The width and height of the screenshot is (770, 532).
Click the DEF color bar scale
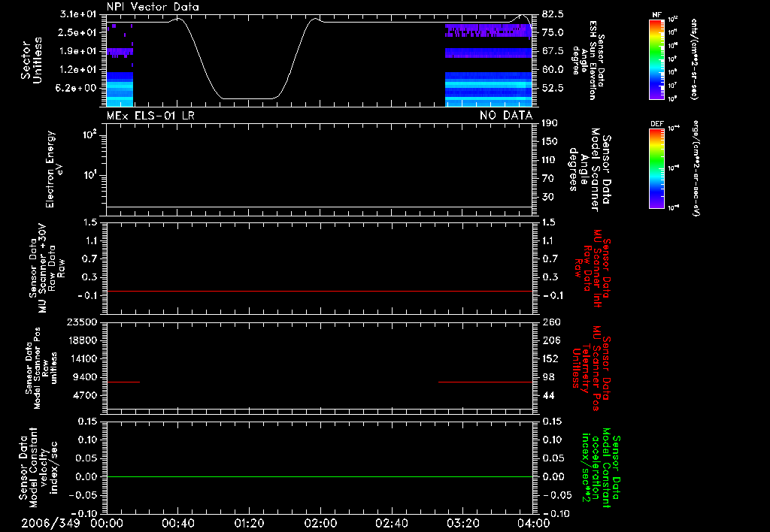coord(656,168)
